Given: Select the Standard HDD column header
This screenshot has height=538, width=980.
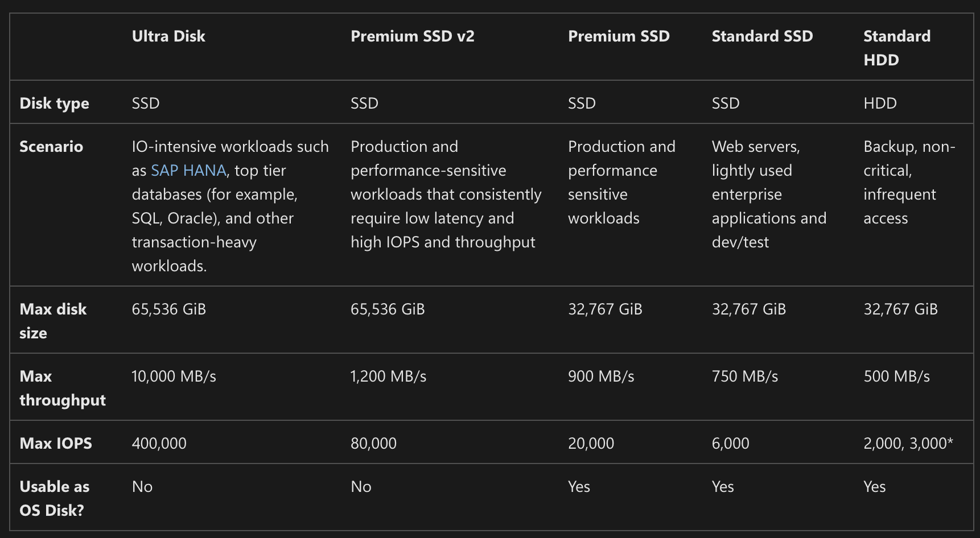Looking at the screenshot, I should pyautogui.click(x=897, y=48).
